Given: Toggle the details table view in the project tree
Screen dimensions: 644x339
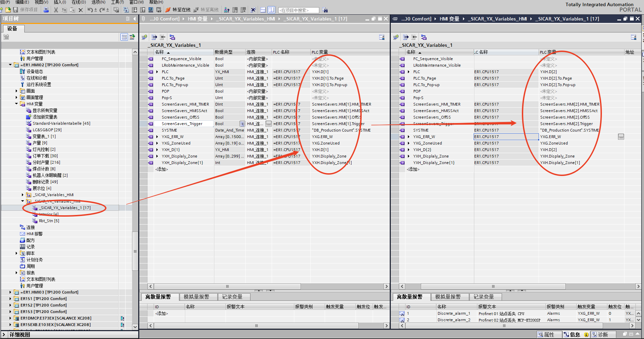Looking at the screenshot, I should pos(124,37).
